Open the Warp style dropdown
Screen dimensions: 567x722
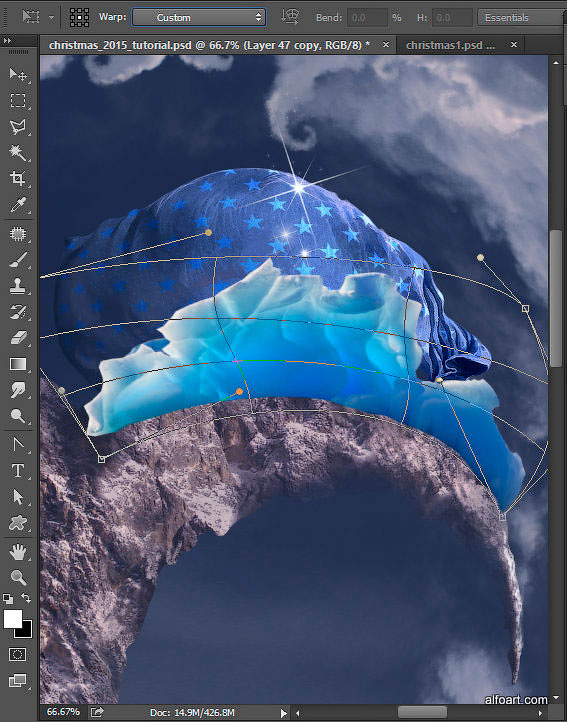(199, 17)
